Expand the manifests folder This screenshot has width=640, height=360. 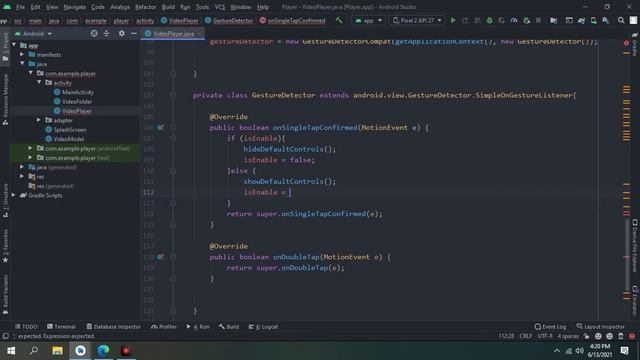(22, 54)
